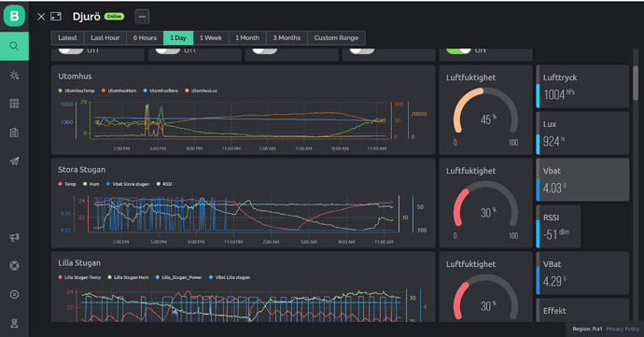This screenshot has width=644, height=337.
Task: Click the 30% gauge beside Lilla Stugan
Action: (485, 287)
